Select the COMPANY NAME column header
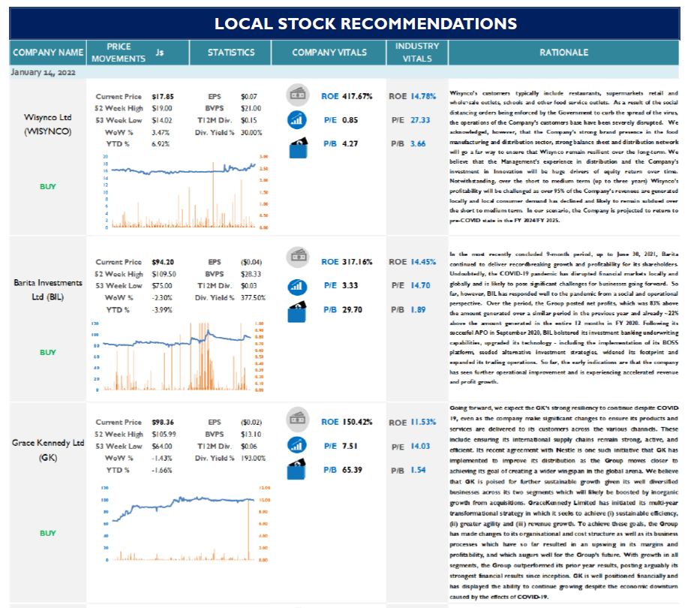 (x=48, y=53)
